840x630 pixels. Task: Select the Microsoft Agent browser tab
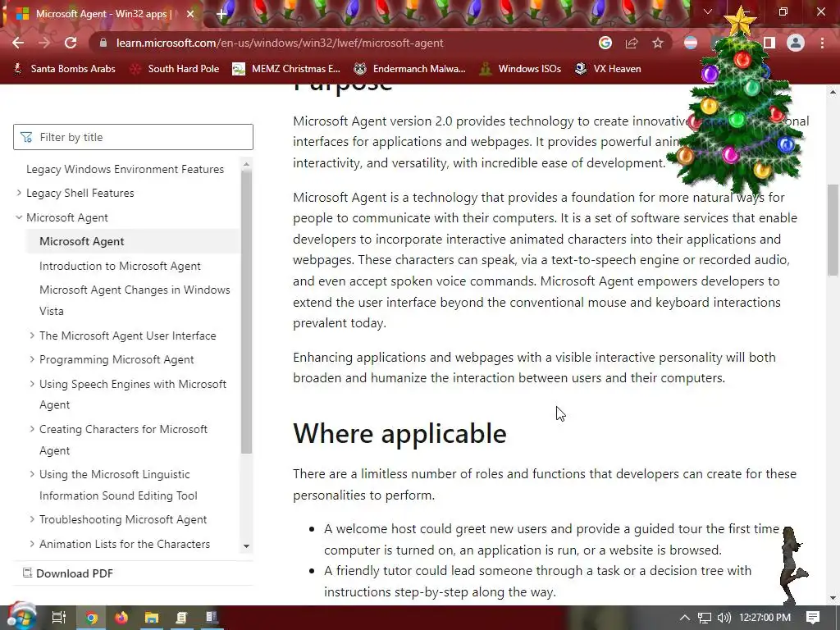[x=103, y=14]
